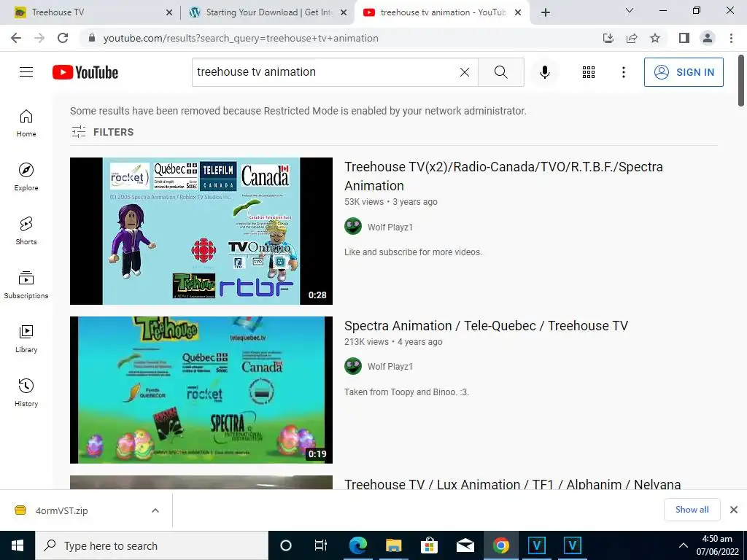Open Microsoft Store from the taskbar

click(x=429, y=545)
